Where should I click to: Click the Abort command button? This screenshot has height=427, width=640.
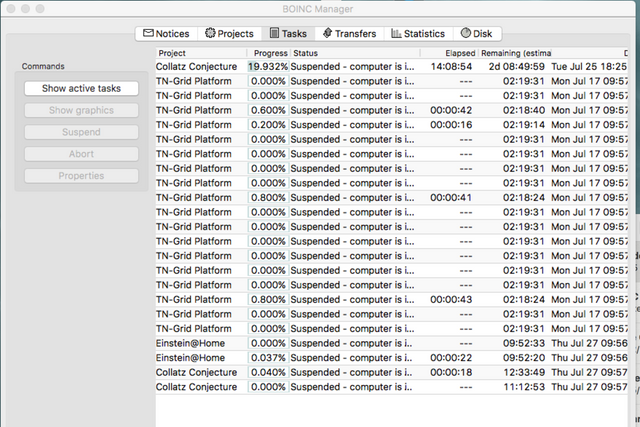81,154
